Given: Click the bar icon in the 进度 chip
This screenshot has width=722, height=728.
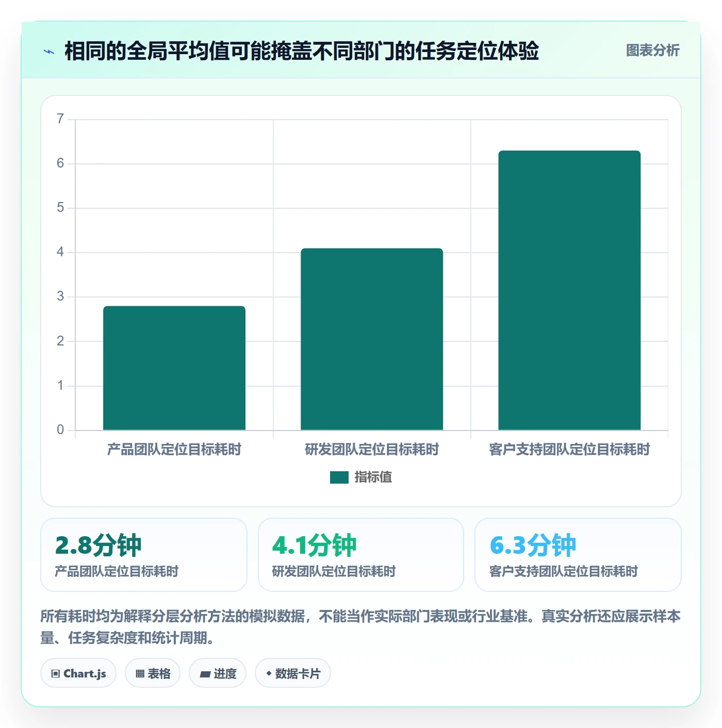Looking at the screenshot, I should 205,674.
